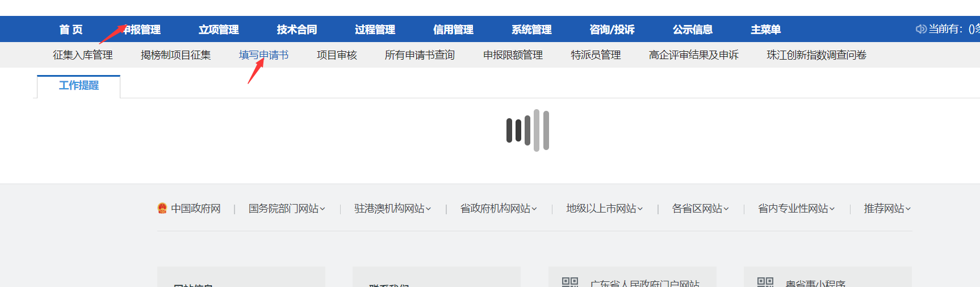Click QR icon beside 粤省事小程序
980x287 pixels.
[765, 282]
